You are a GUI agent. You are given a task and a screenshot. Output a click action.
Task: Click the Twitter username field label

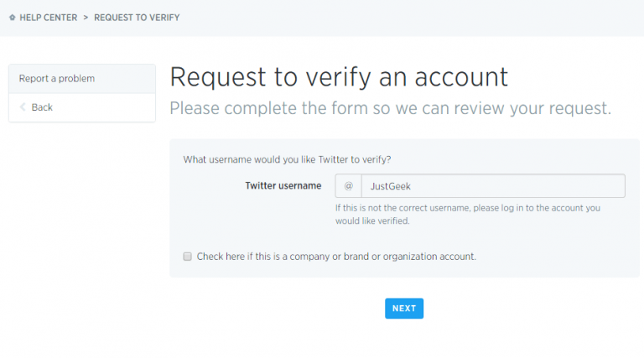(283, 186)
